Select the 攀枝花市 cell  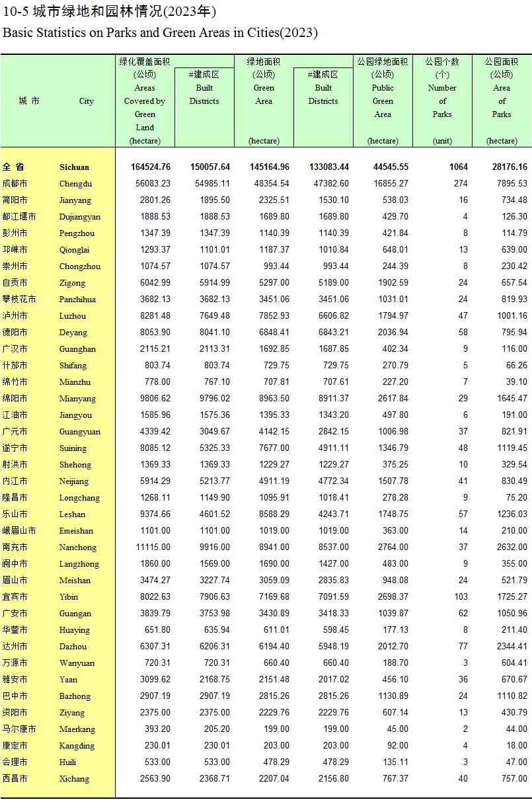(19, 300)
